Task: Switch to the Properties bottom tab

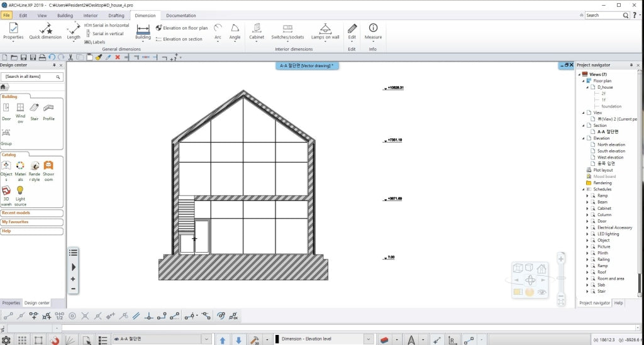Action: pyautogui.click(x=11, y=303)
